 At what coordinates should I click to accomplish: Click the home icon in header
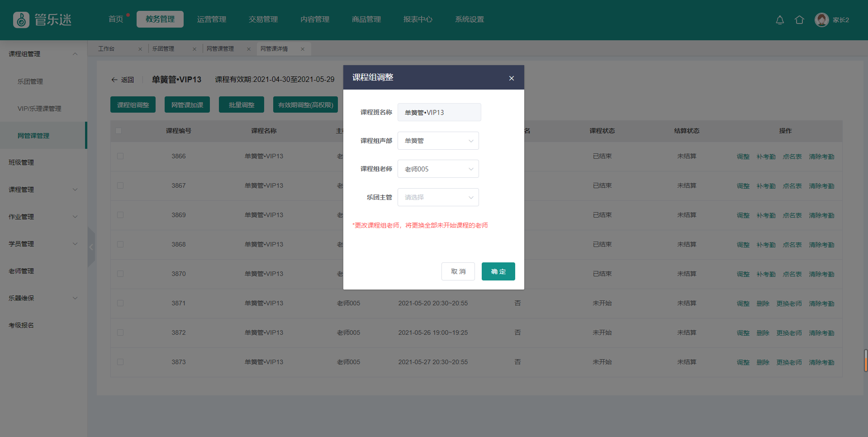coord(799,20)
